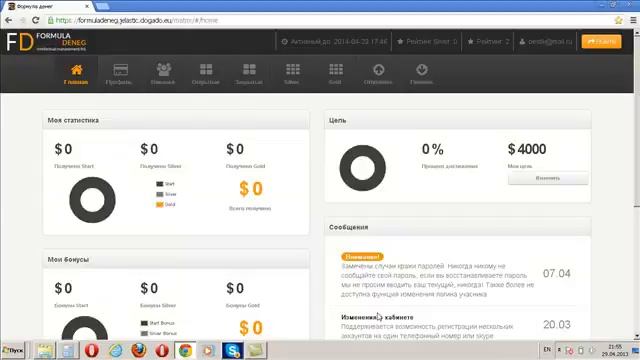The image size is (640, 360).
Task: Click the 0 % goal percentage
Action: click(x=433, y=149)
